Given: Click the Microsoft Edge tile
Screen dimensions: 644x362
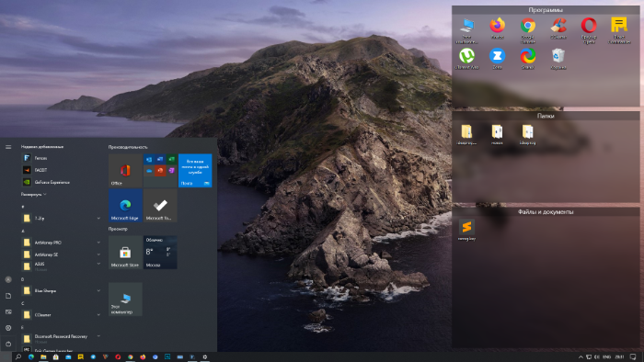Looking at the screenshot, I should pos(125,206).
